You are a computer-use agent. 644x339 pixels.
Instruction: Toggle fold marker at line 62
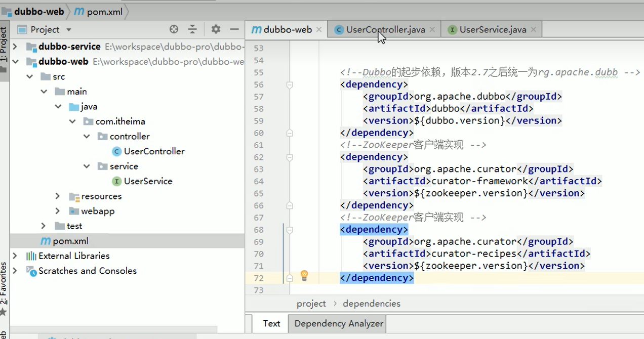pos(290,157)
